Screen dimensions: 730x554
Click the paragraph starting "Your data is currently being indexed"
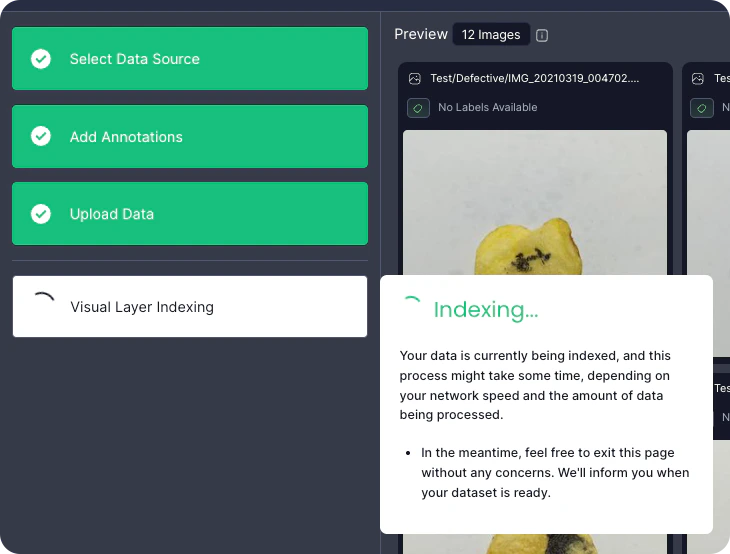[535, 385]
